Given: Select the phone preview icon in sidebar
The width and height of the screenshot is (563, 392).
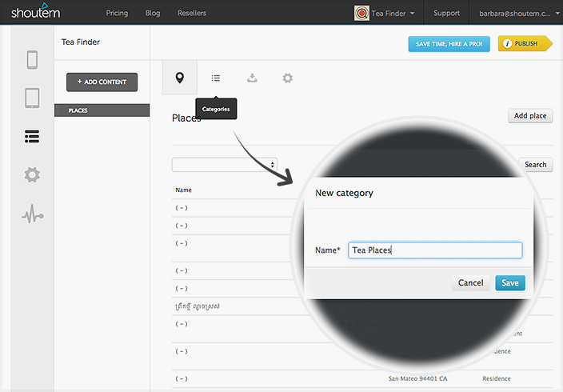Looking at the screenshot, I should [32, 60].
